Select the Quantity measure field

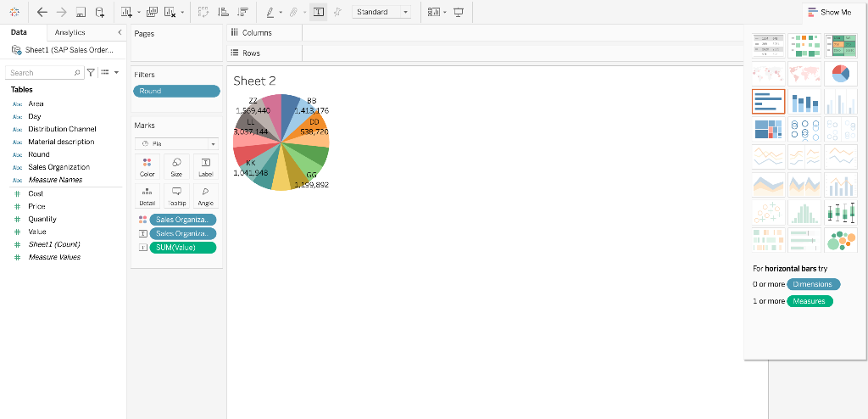click(x=42, y=220)
